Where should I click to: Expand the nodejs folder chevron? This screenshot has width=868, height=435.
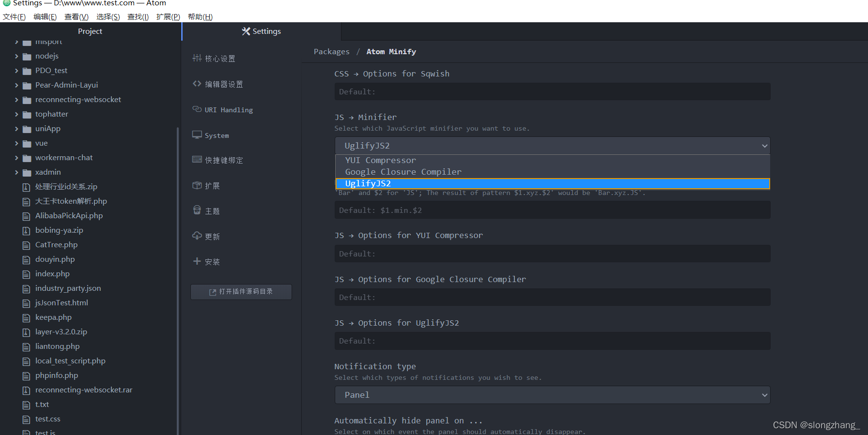click(16, 56)
